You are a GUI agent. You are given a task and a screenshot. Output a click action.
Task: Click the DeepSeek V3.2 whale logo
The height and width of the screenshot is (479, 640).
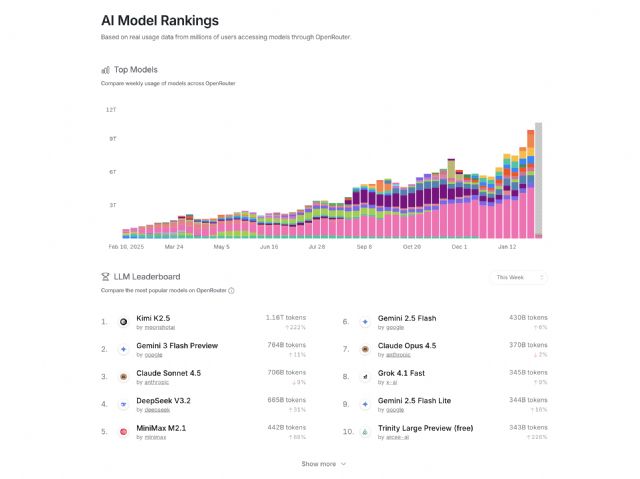tap(123, 404)
